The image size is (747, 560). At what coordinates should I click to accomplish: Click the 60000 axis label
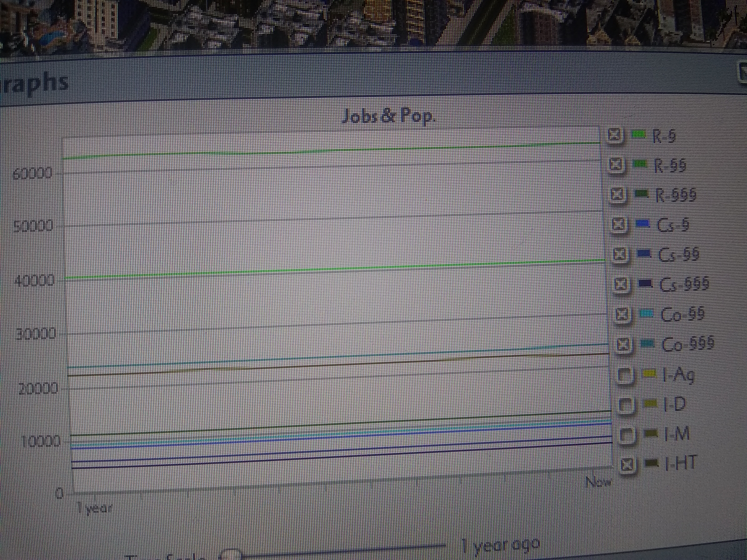33,174
